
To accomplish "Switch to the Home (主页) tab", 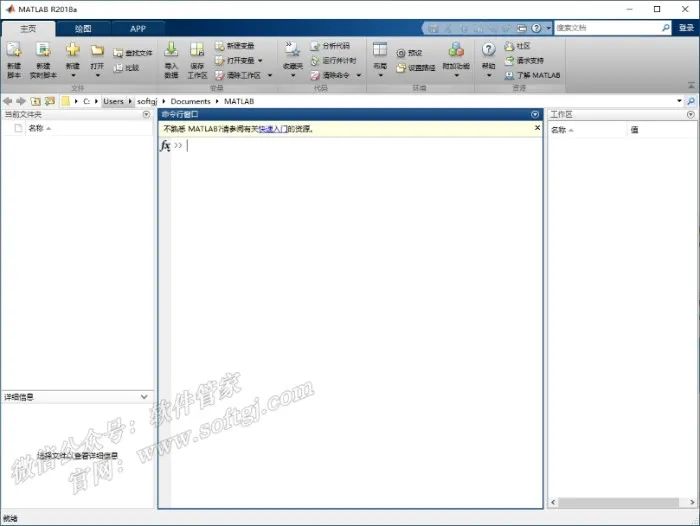I will point(28,29).
